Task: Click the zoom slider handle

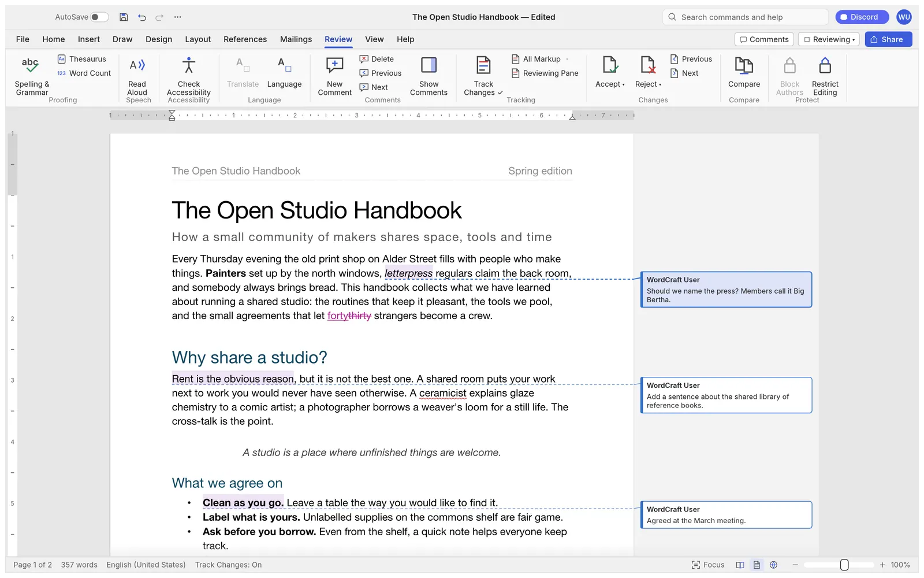Action: [x=844, y=565]
